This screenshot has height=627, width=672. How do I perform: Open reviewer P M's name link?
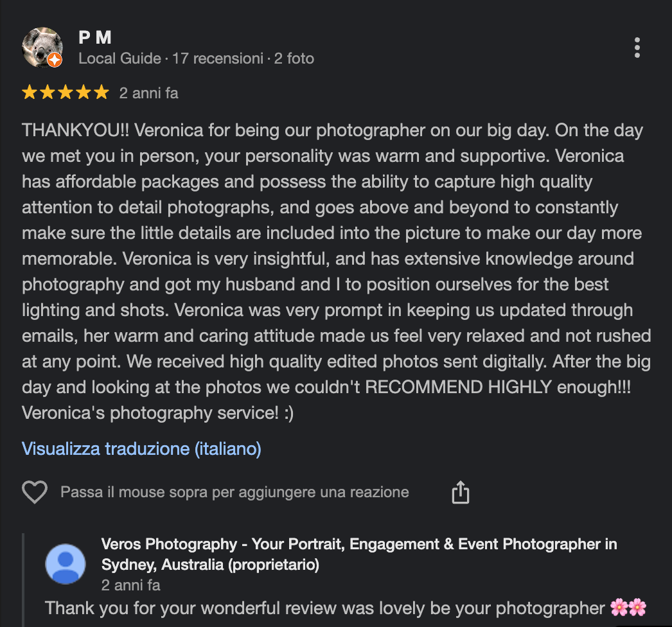95,37
